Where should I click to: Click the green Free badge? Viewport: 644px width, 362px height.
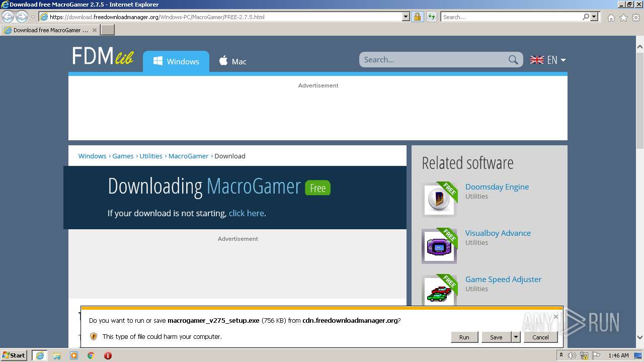pos(317,188)
